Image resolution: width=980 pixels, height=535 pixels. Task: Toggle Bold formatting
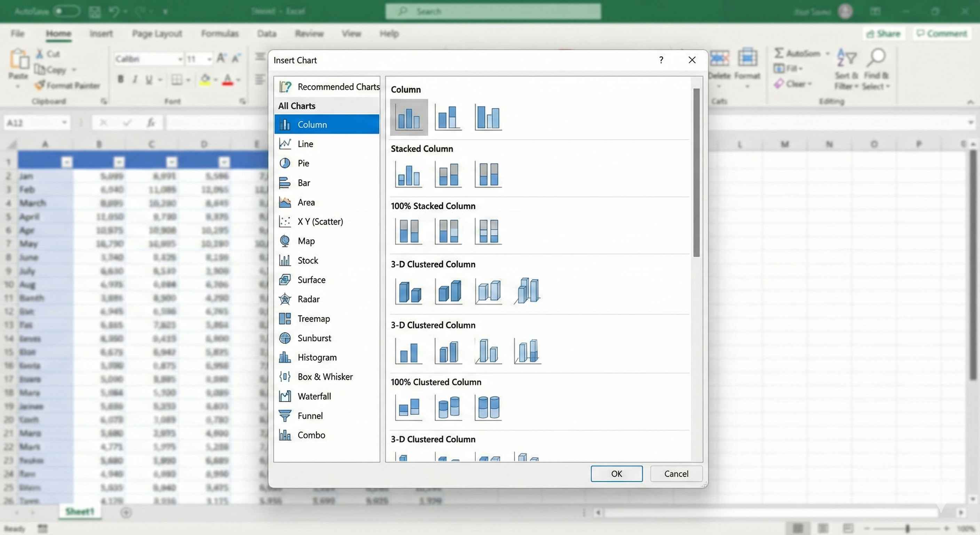[121, 79]
